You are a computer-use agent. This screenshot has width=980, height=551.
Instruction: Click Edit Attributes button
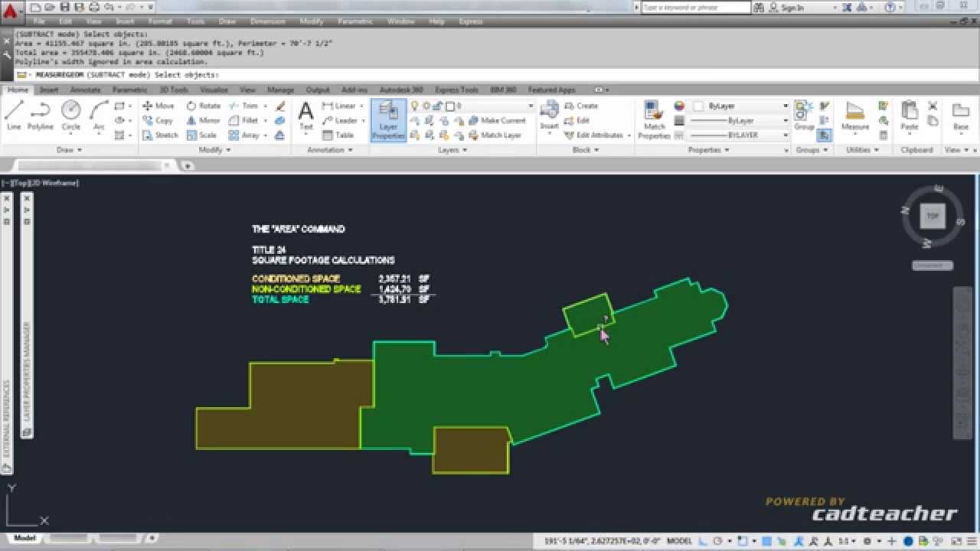596,135
